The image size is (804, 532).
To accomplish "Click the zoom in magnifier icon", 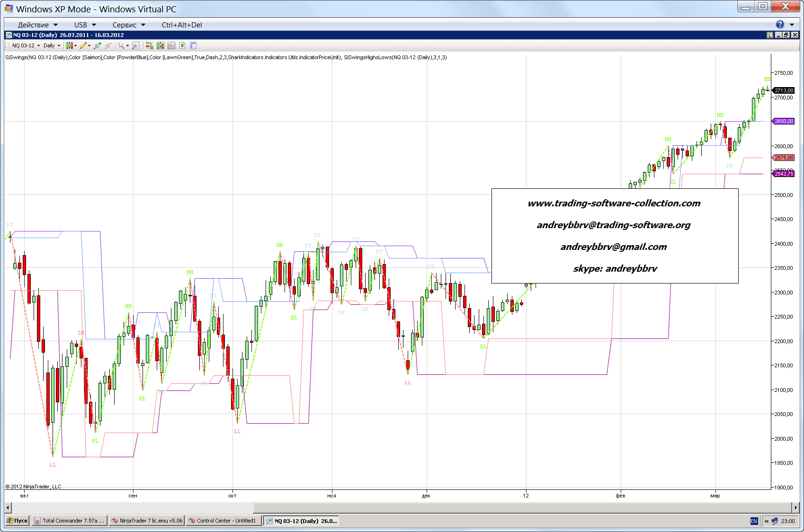I will tap(97, 46).
